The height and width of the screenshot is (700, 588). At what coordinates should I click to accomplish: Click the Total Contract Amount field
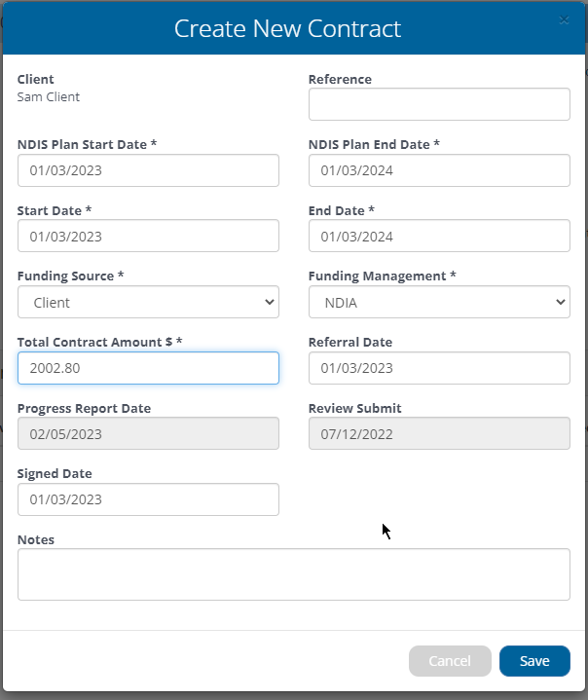(148, 368)
